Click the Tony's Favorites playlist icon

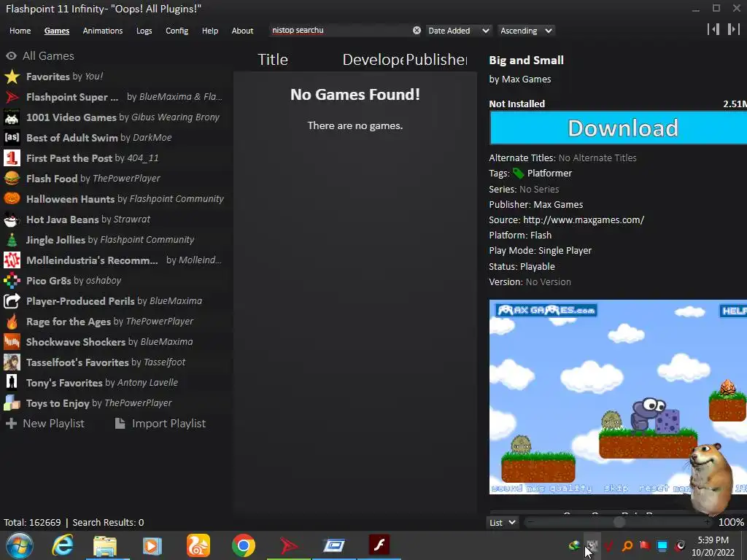pos(12,383)
